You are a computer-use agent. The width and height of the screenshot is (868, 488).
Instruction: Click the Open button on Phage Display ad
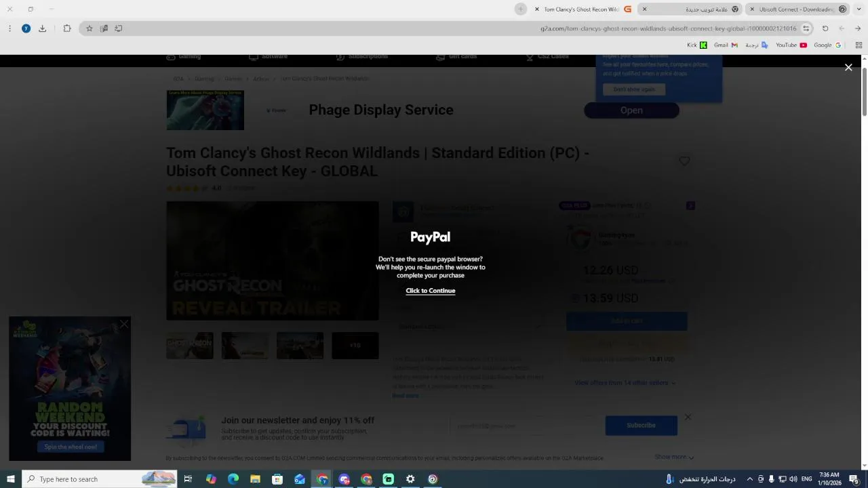[x=631, y=110]
